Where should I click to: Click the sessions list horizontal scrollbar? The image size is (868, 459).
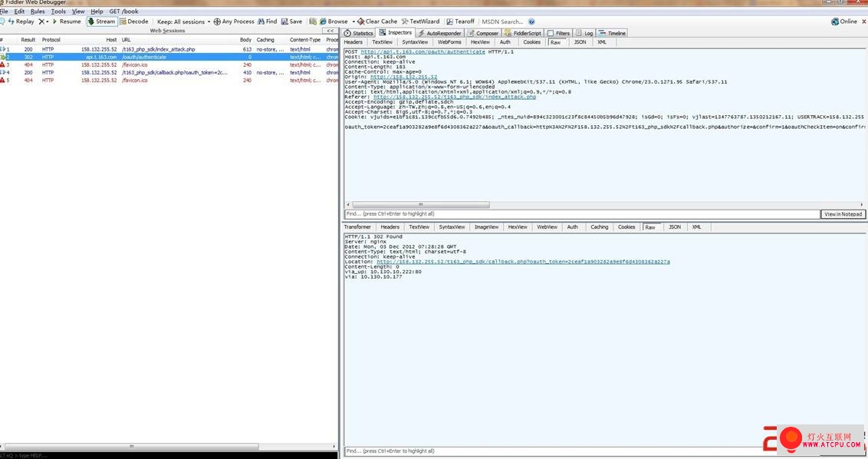pos(131,446)
